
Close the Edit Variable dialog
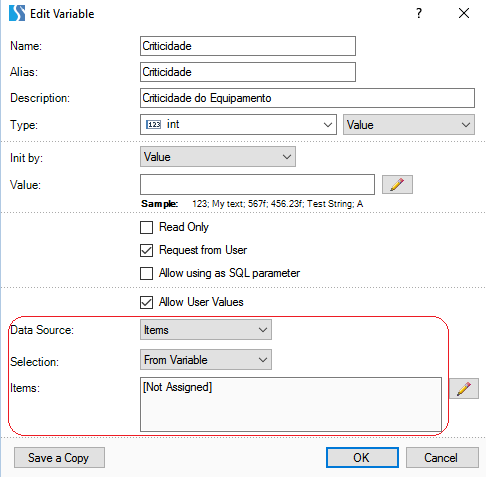tap(464, 13)
